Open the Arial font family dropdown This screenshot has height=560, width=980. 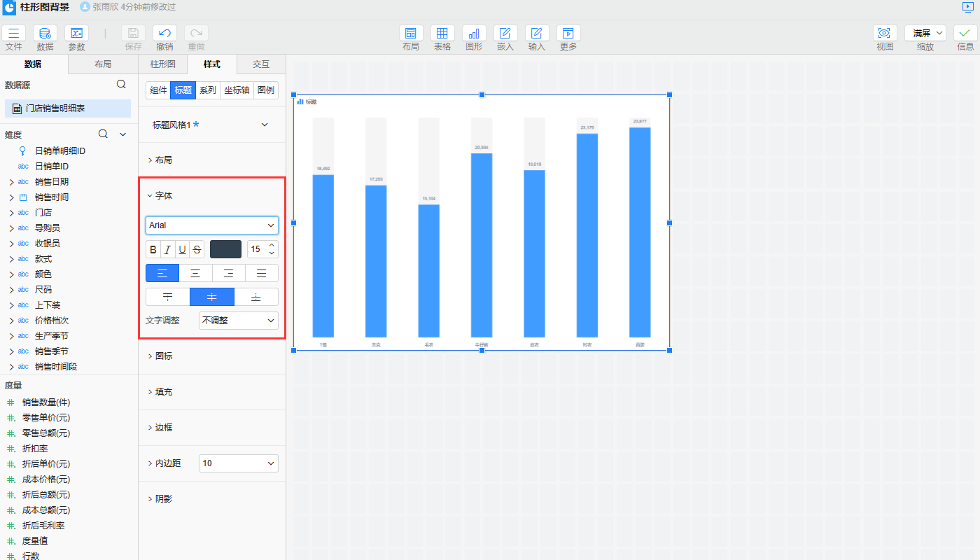(x=211, y=225)
